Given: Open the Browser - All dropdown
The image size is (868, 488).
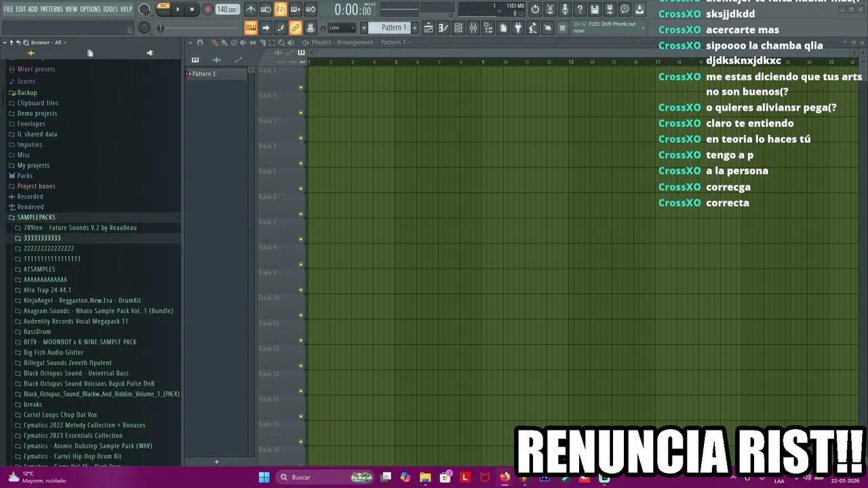Looking at the screenshot, I should coord(47,42).
